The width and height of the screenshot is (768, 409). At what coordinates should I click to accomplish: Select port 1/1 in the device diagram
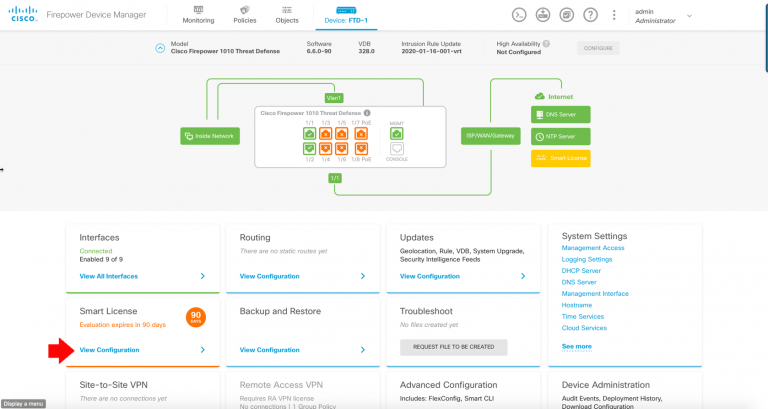click(310, 133)
